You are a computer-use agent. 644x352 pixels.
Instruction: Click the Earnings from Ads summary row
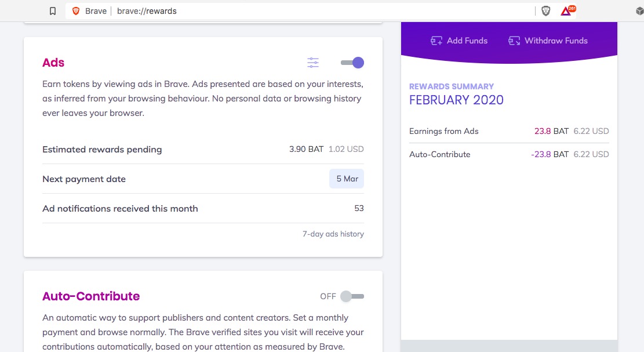click(509, 131)
